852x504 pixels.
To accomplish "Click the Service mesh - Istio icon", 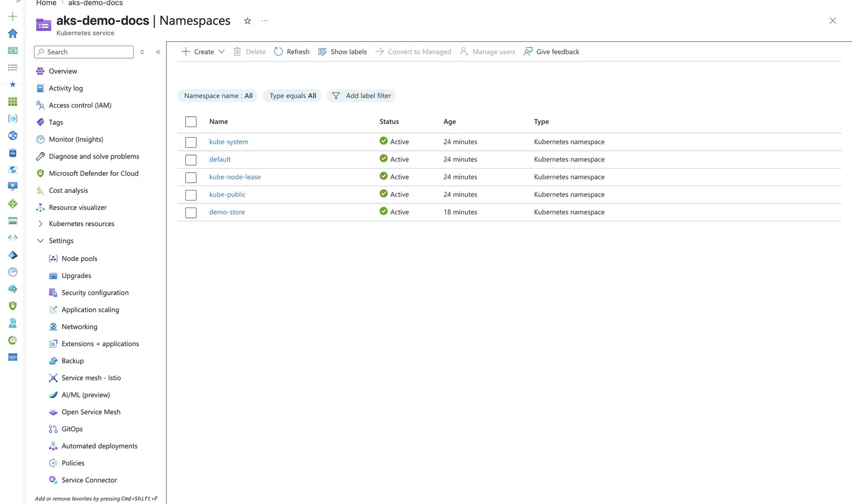I will [x=53, y=378].
